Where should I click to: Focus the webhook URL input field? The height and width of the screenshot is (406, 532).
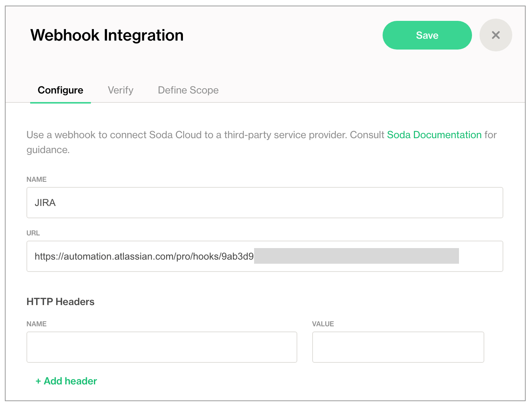(265, 256)
